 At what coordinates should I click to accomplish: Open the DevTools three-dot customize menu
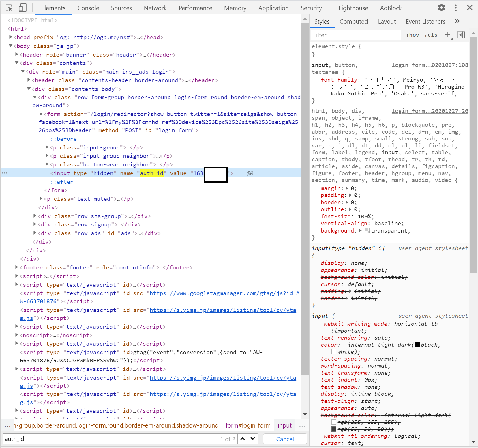456,8
